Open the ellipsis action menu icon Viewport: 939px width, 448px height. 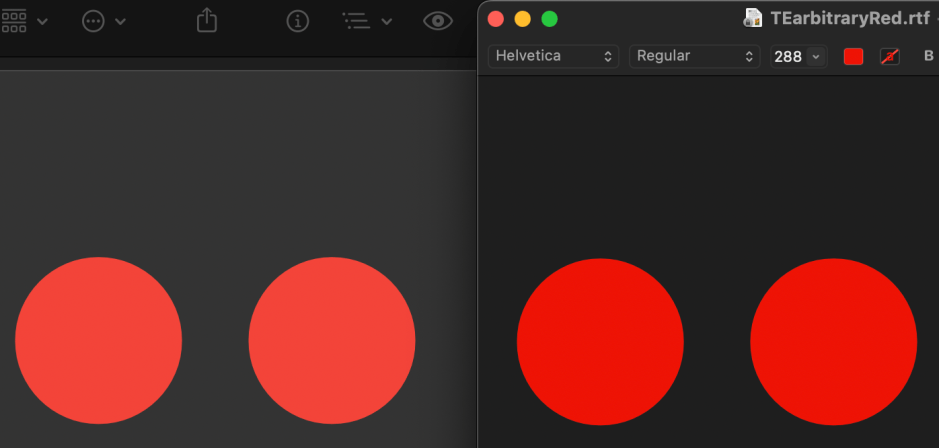click(x=93, y=22)
